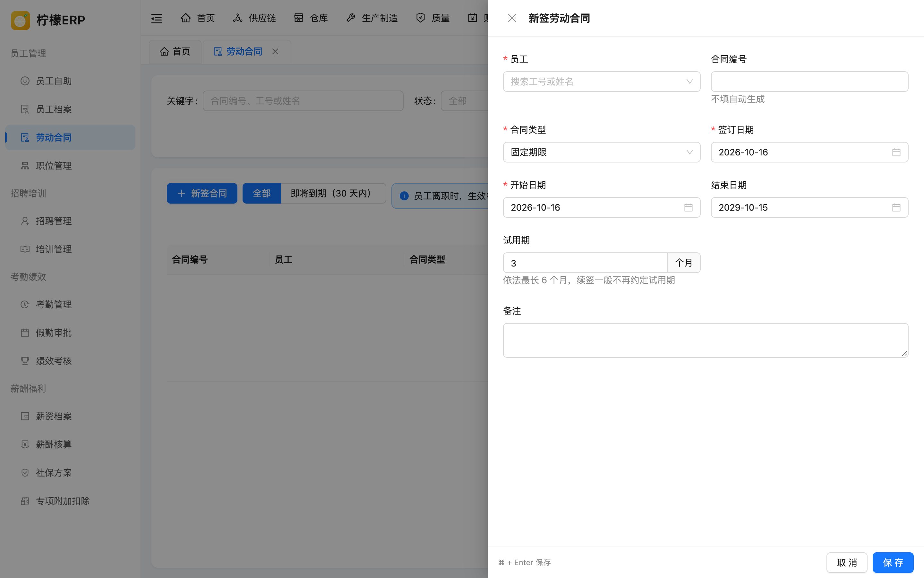Open 招聘管理 in sidebar
The image size is (924, 578).
point(70,221)
